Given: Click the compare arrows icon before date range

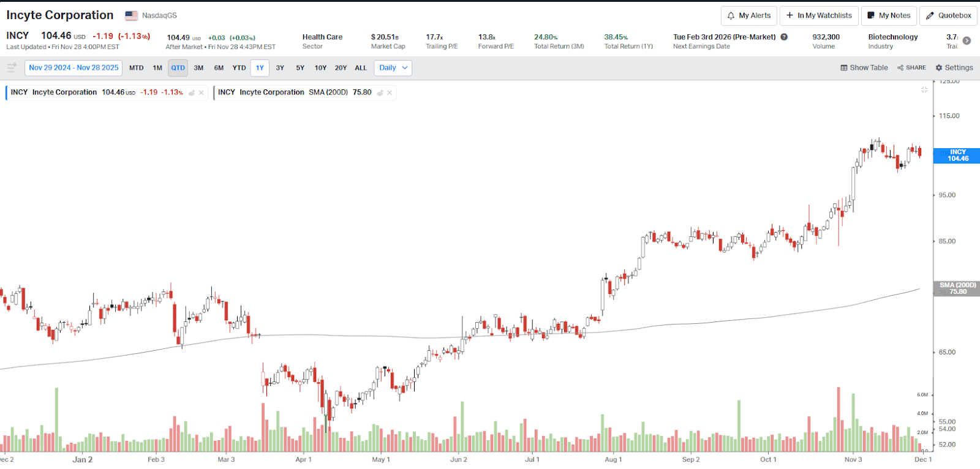Looking at the screenshot, I should tap(11, 68).
